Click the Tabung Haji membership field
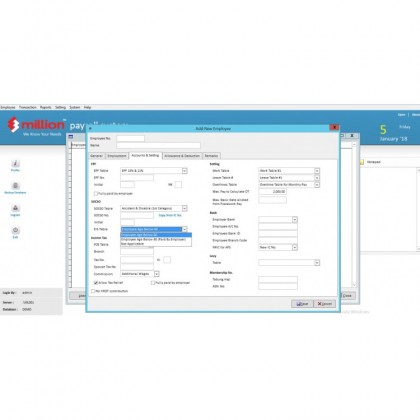 (x=278, y=279)
